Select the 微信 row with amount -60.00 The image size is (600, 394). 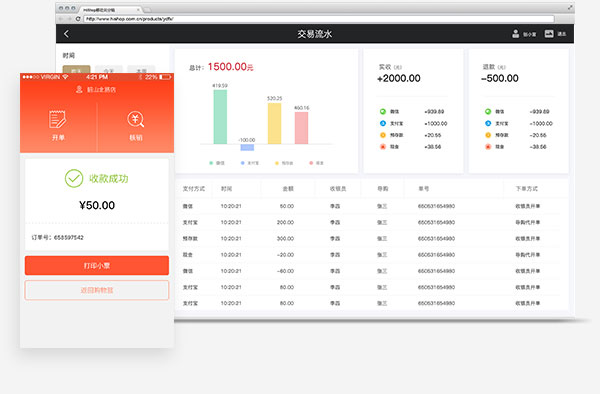[x=372, y=271]
